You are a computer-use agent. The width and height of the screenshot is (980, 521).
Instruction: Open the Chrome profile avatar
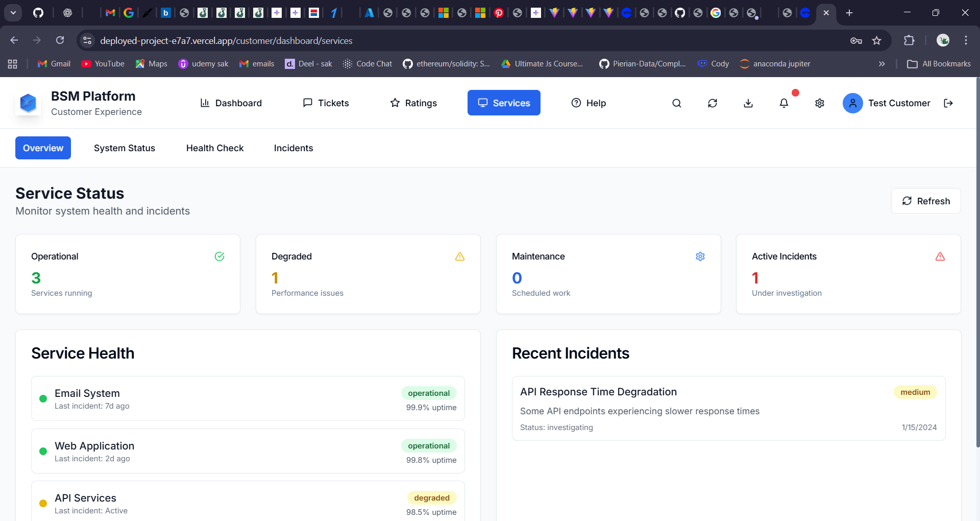(943, 40)
